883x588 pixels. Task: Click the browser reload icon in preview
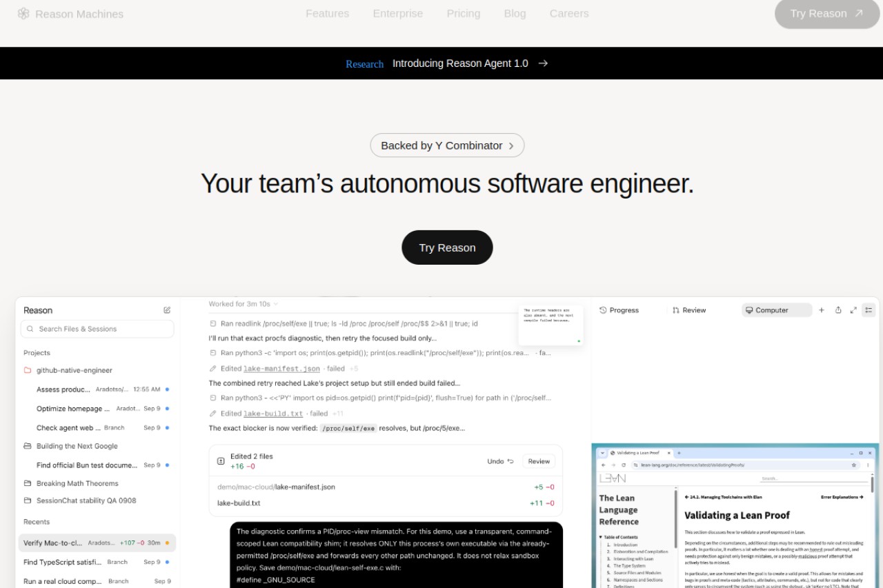(x=624, y=465)
